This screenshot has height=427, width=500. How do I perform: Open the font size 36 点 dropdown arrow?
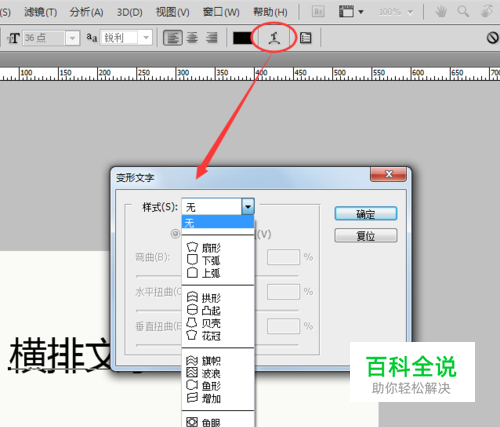(x=72, y=38)
